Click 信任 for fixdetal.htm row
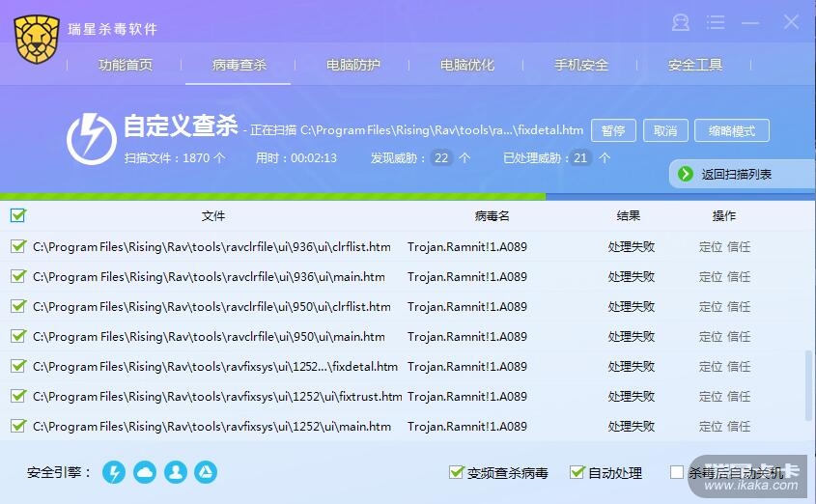The height and width of the screenshot is (504, 816). [x=739, y=367]
